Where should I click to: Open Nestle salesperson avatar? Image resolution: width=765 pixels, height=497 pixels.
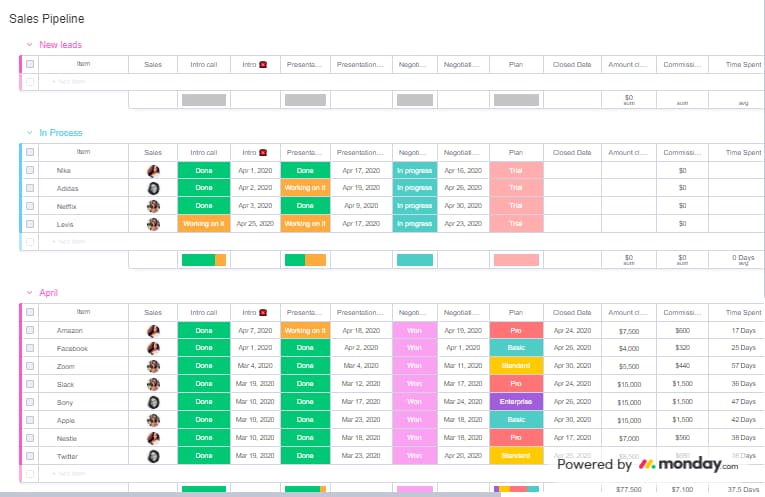[x=153, y=438]
